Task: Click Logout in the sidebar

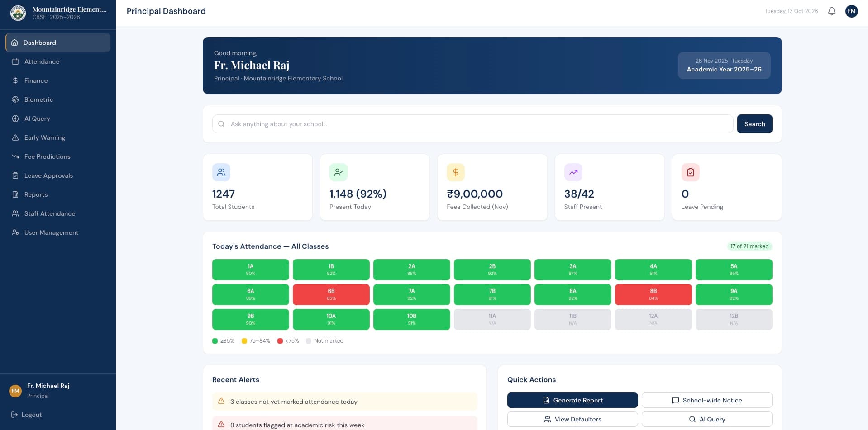Action: (x=26, y=415)
